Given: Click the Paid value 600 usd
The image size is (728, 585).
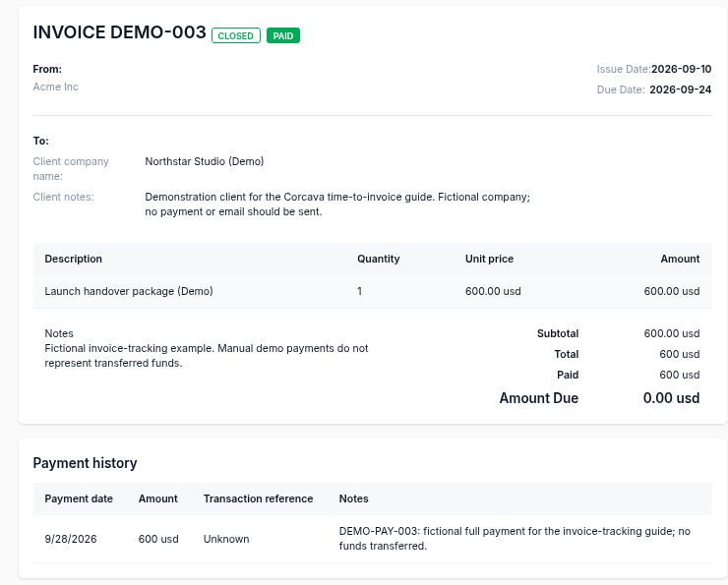Looking at the screenshot, I should point(679,375).
